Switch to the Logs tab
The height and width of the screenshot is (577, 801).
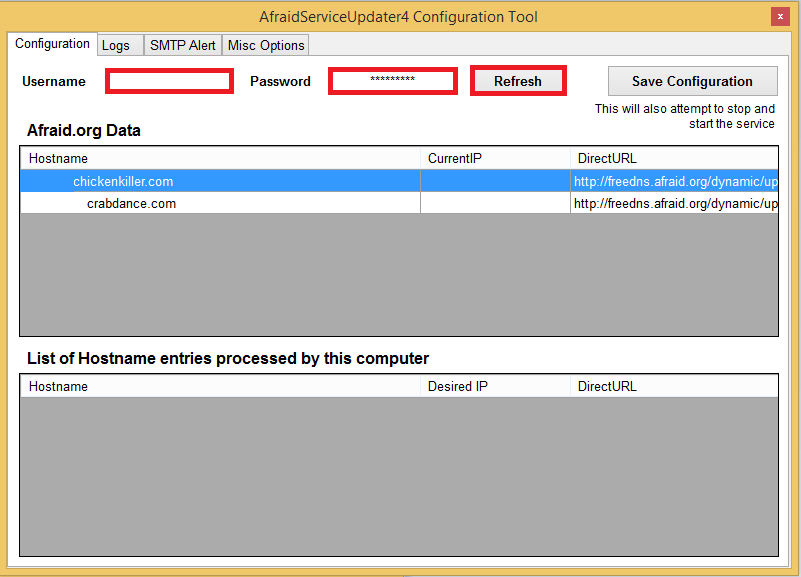116,45
